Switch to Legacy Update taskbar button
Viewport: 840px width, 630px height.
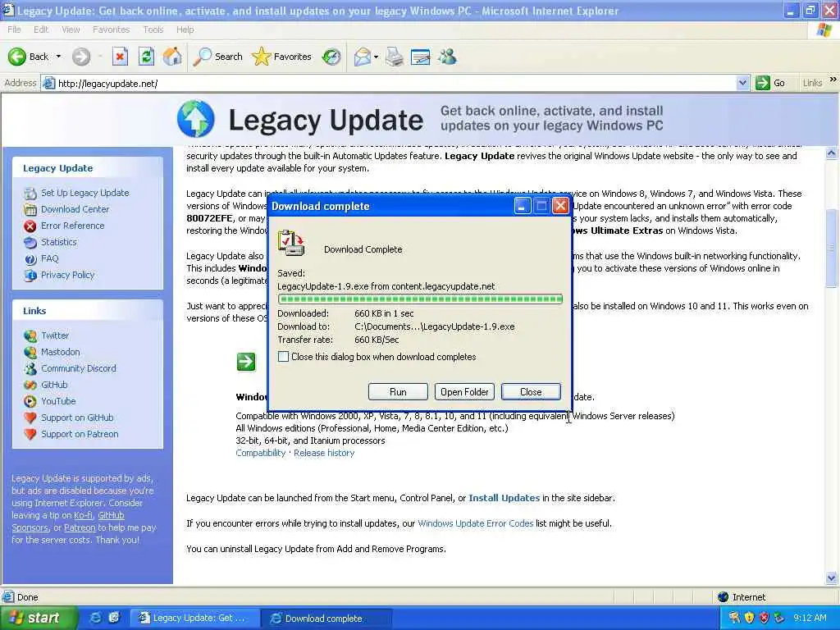[194, 618]
